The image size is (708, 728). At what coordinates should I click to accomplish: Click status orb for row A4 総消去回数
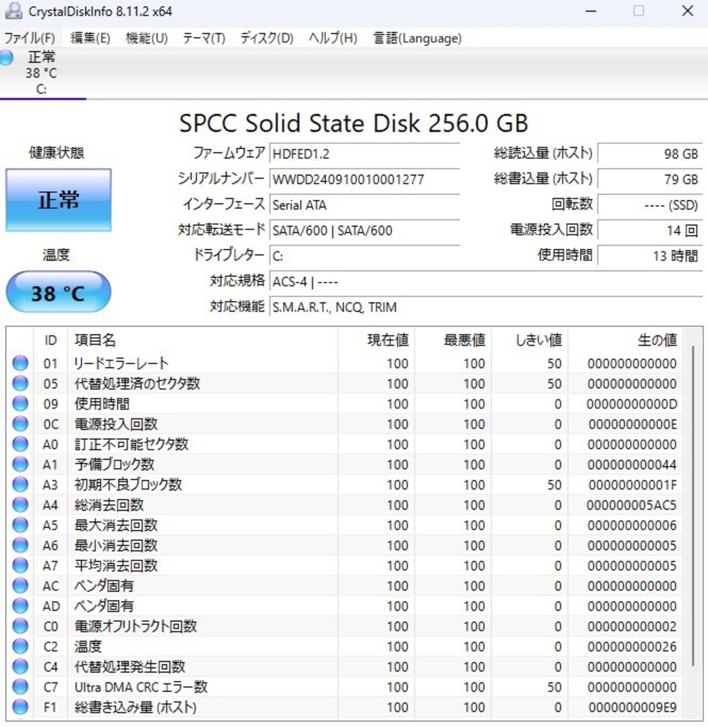(20, 505)
